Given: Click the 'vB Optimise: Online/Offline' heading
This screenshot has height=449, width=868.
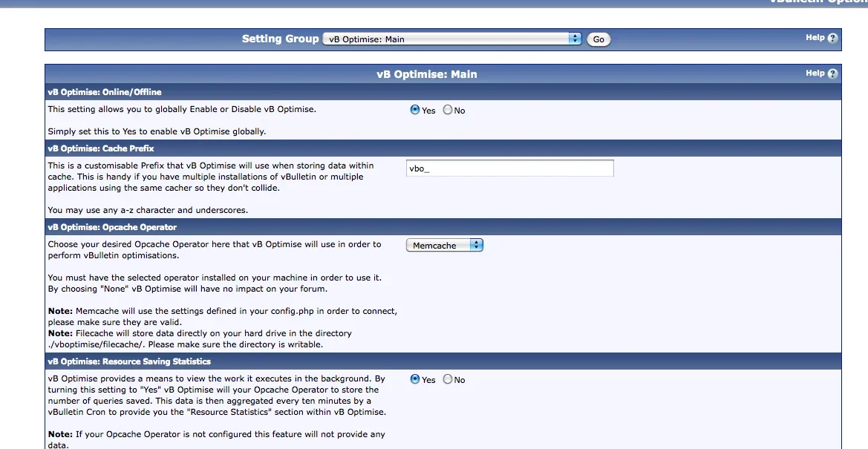Looking at the screenshot, I should point(105,92).
